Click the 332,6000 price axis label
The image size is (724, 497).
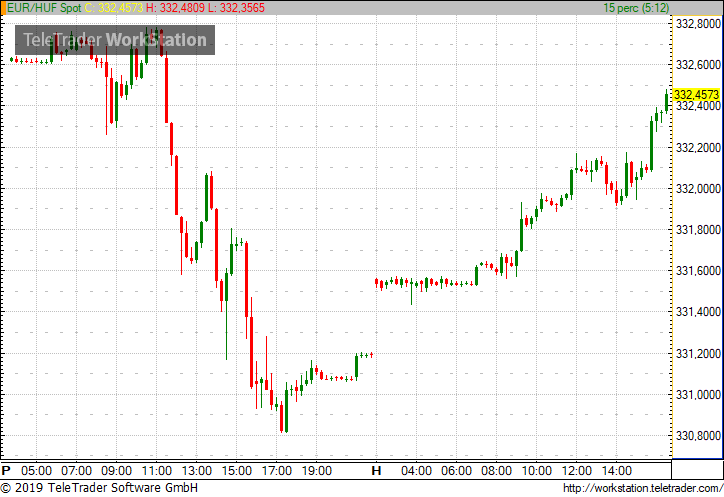pos(698,65)
